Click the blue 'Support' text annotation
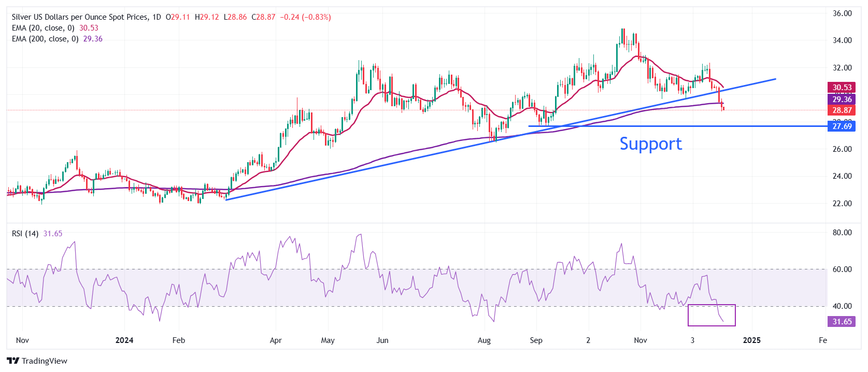This screenshot has width=868, height=372. pyautogui.click(x=650, y=144)
